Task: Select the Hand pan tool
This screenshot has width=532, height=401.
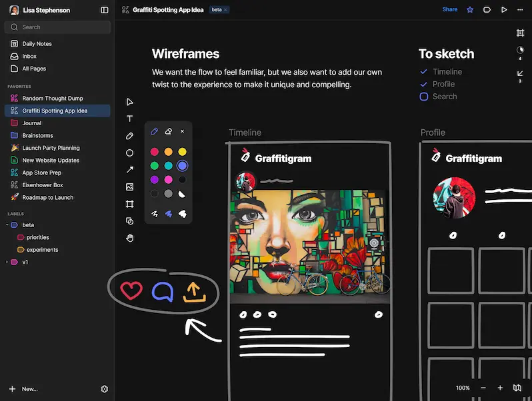Action: pyautogui.click(x=129, y=238)
